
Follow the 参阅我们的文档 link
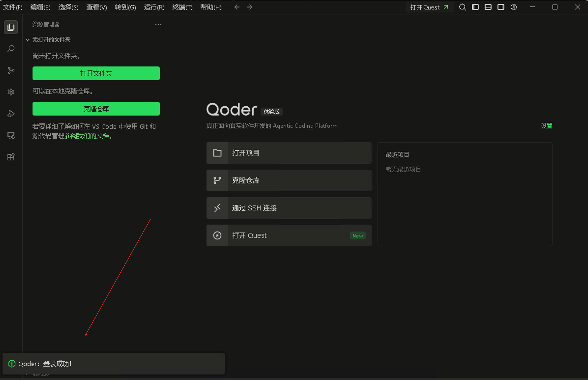point(87,136)
